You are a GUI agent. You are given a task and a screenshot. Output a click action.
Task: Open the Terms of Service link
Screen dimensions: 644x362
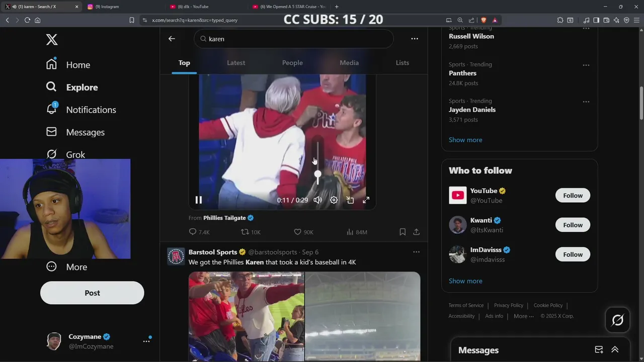tap(466, 305)
